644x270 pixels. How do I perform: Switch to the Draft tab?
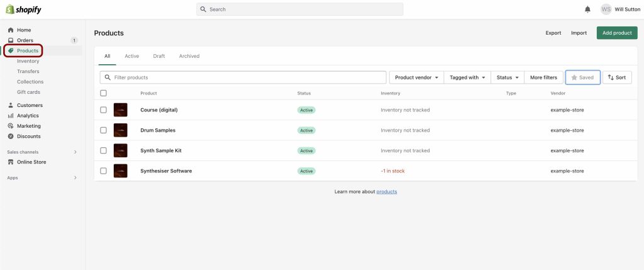159,56
